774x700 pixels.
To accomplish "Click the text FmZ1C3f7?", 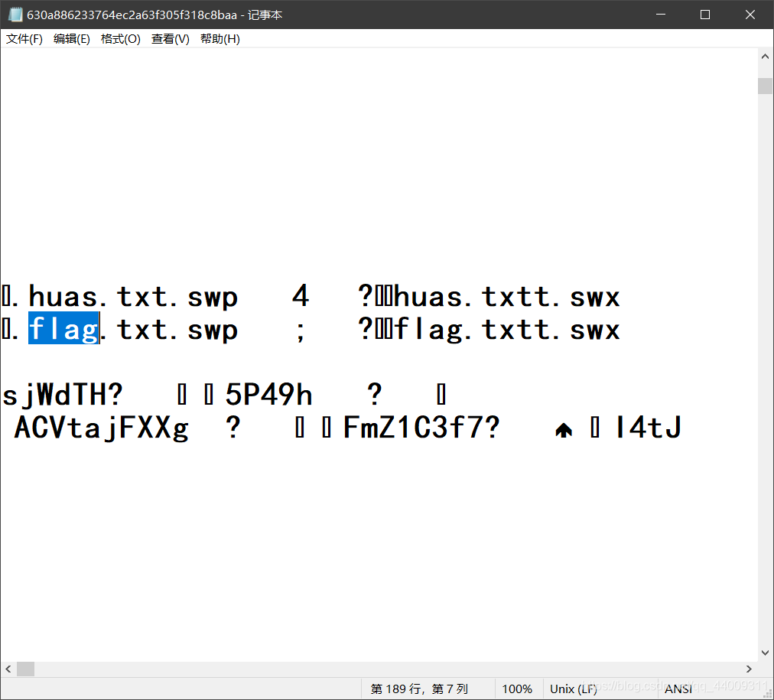I will pos(421,428).
